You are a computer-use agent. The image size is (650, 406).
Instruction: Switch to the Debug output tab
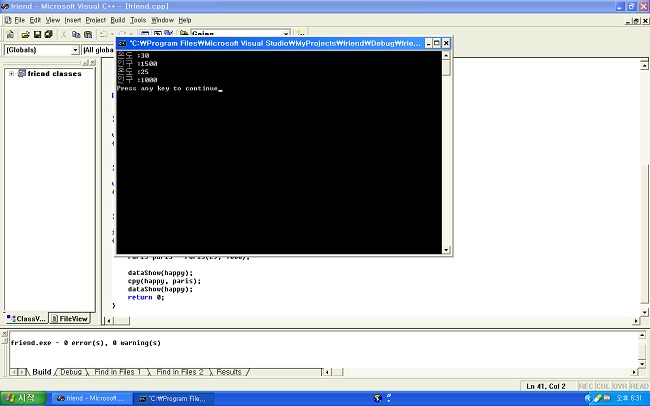coord(70,372)
